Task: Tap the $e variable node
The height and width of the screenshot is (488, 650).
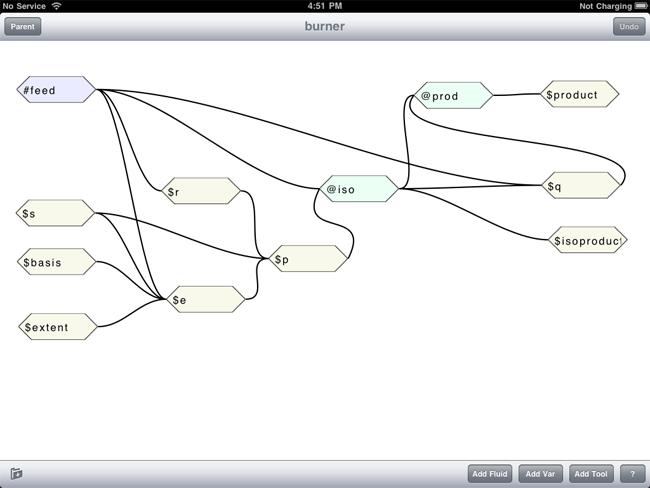Action: tap(206, 299)
